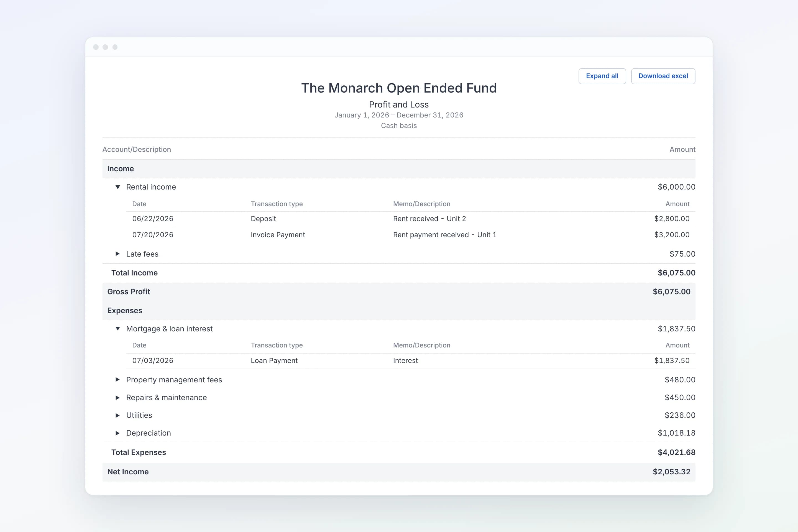Expand the Late fees row arrow
This screenshot has height=532, width=798.
118,254
